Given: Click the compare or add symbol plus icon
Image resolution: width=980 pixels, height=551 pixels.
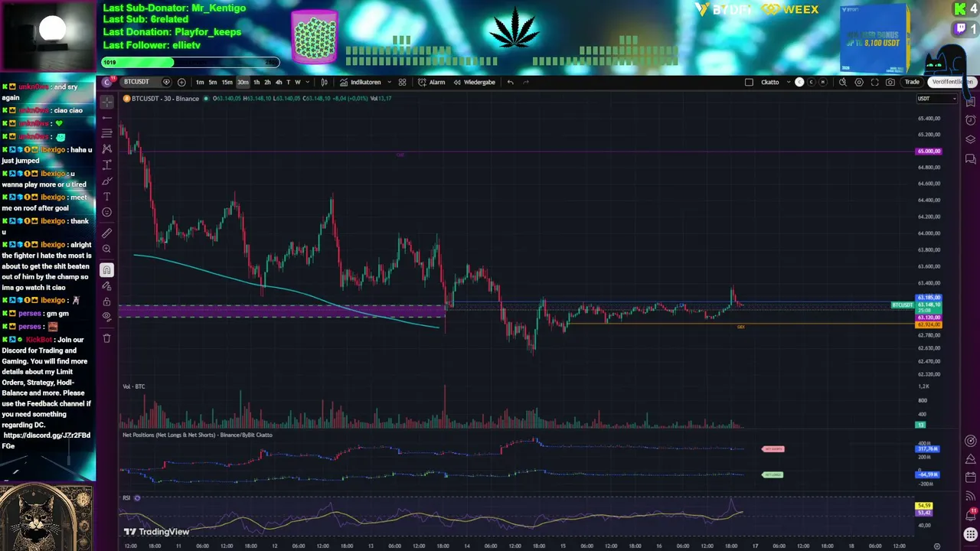Looking at the screenshot, I should pos(181,82).
